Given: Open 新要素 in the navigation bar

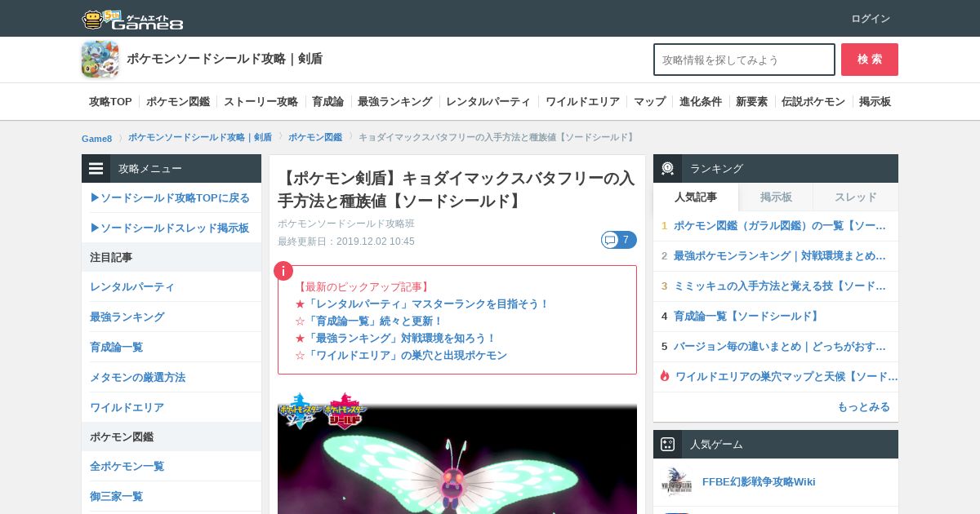Looking at the screenshot, I should 751,102.
